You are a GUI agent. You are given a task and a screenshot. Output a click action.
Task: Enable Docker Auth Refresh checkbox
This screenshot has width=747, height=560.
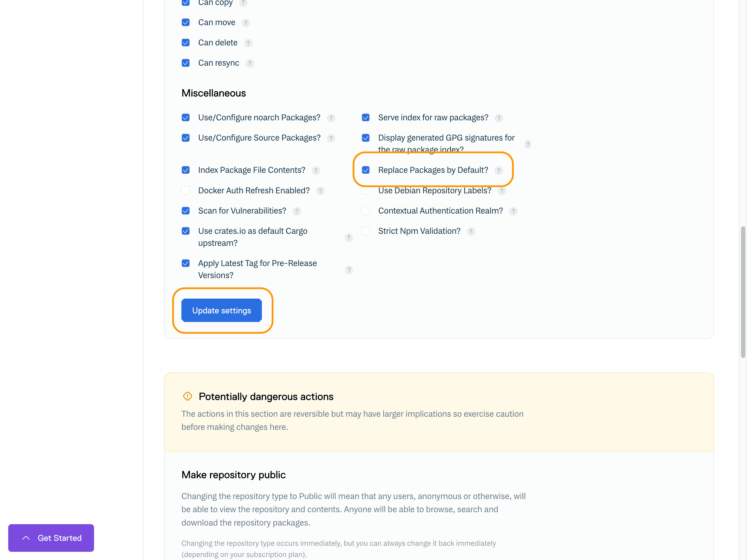point(186,191)
